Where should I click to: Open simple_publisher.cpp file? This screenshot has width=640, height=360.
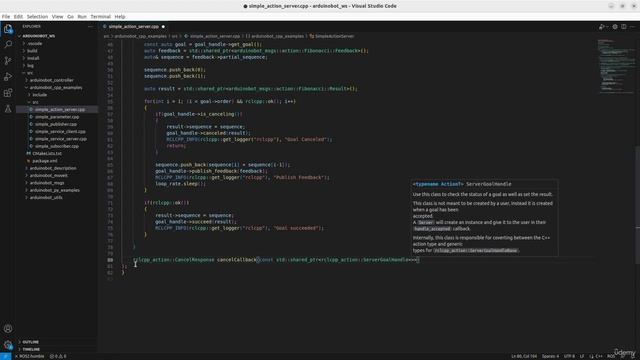[57, 124]
